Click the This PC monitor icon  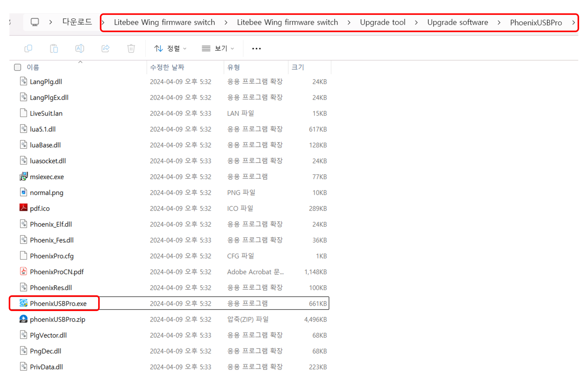tap(35, 22)
